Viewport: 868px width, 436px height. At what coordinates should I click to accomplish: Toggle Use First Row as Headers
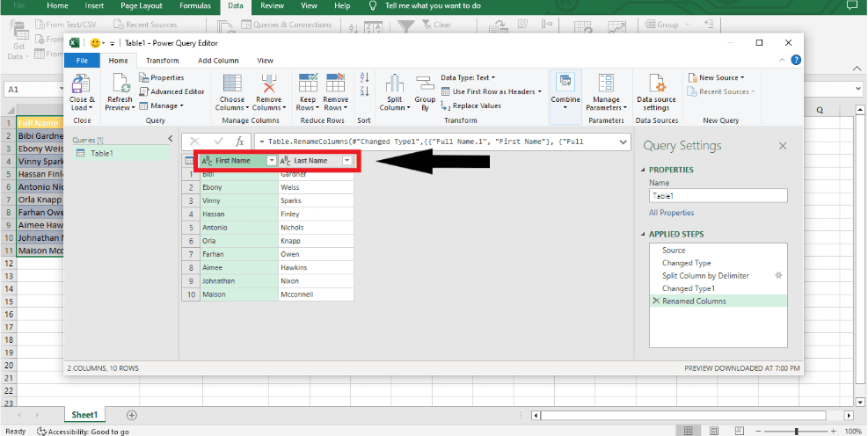point(493,91)
